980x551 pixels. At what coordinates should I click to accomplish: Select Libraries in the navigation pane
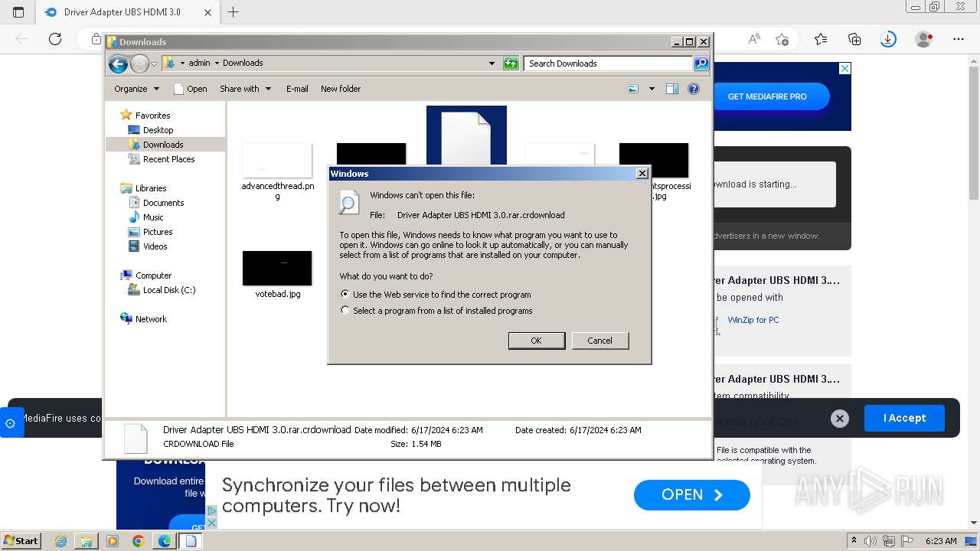(151, 188)
